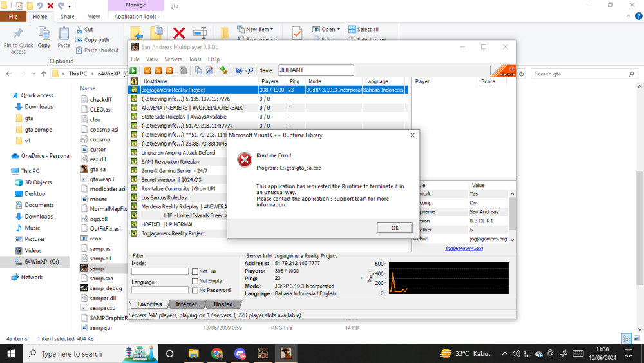Open the SA-MP Help menu
Viewport: 644px width, 363px height.
pos(214,59)
